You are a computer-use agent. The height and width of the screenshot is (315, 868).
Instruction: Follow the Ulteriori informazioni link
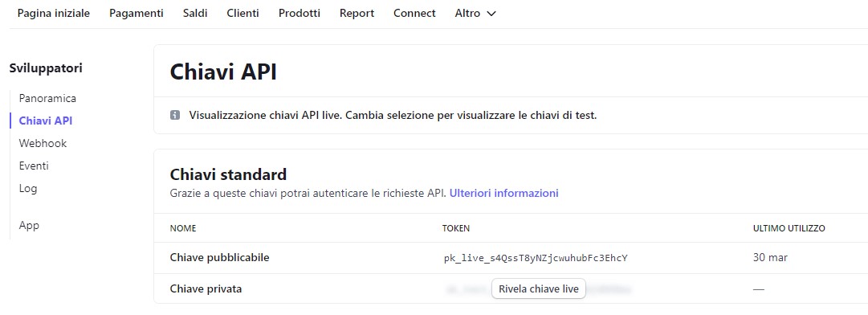pyautogui.click(x=503, y=193)
